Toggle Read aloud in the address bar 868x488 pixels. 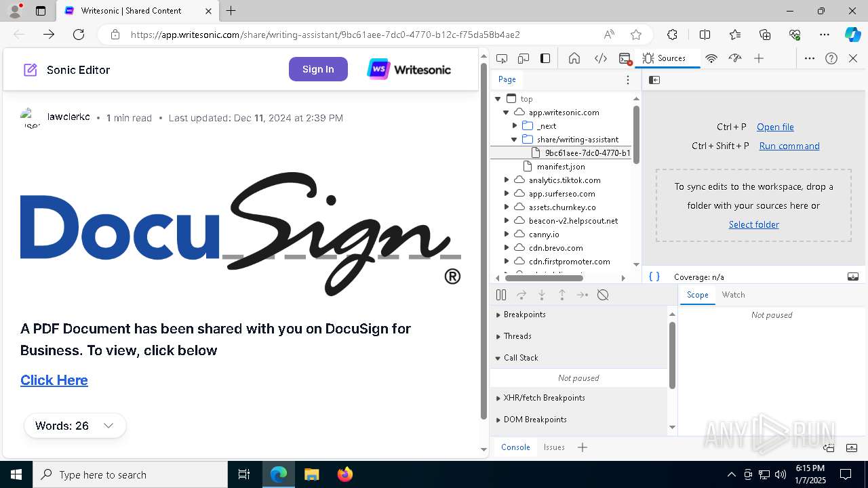[609, 35]
